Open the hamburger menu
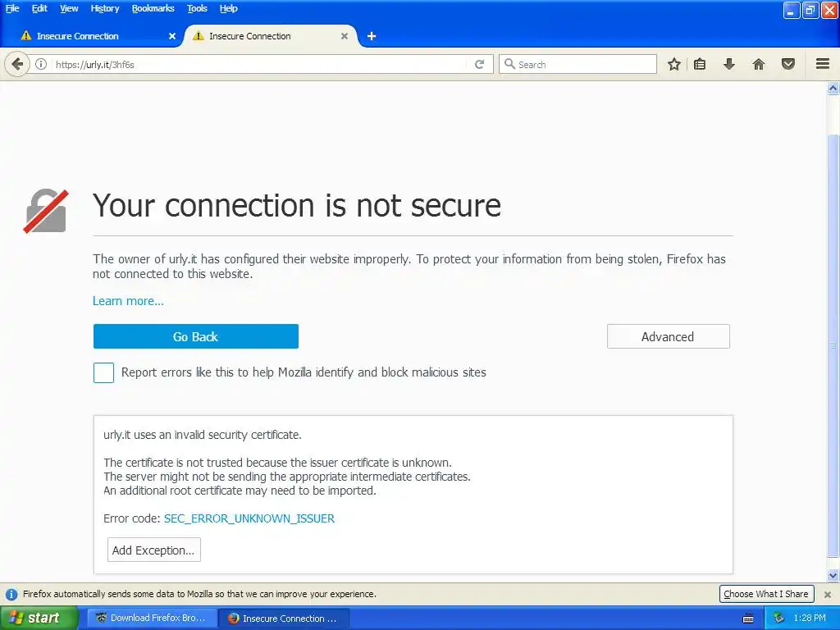This screenshot has width=840, height=630. point(823,64)
